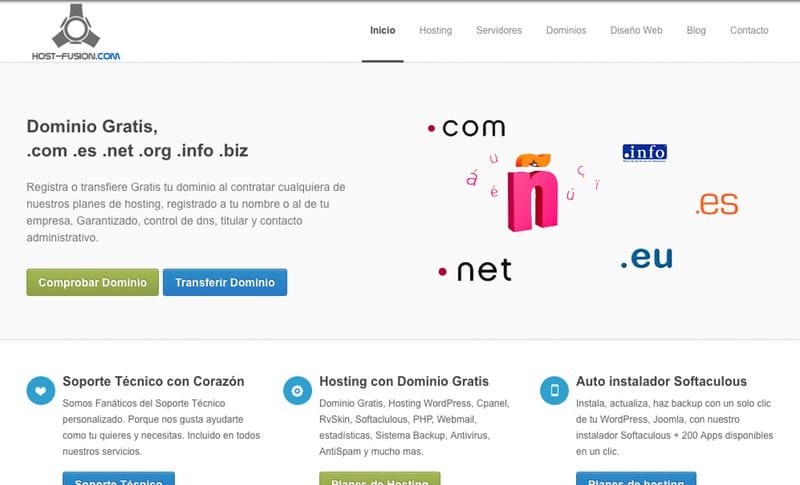Click the Host-Fusion.com logo

75,32
